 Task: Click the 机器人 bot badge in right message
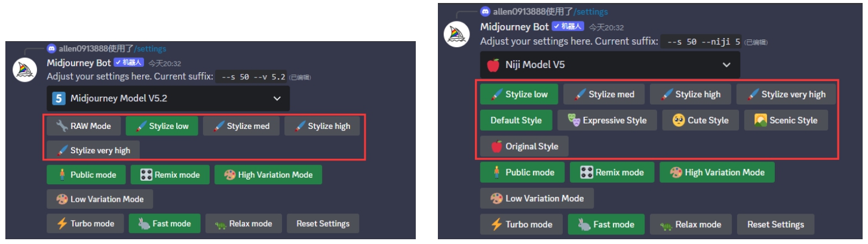(x=568, y=27)
